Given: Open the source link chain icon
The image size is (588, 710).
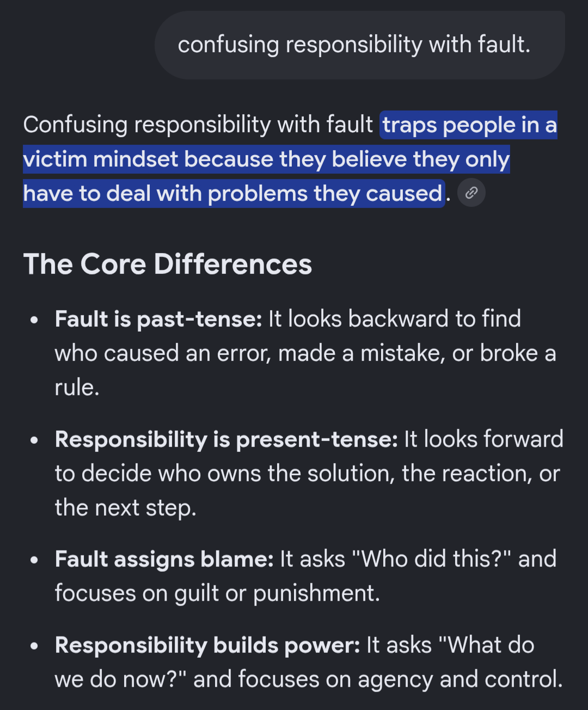Looking at the screenshot, I should click(x=471, y=193).
